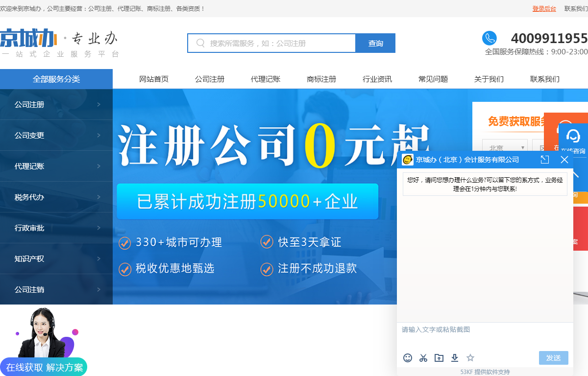Expand 公司注册 sidebar category arrow

pyautogui.click(x=98, y=104)
